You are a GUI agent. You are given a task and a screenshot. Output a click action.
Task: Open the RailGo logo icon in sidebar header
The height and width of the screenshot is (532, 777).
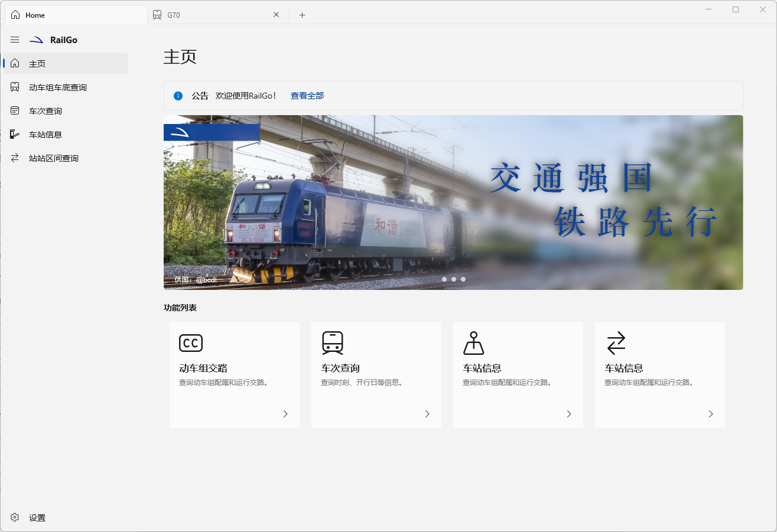click(37, 40)
